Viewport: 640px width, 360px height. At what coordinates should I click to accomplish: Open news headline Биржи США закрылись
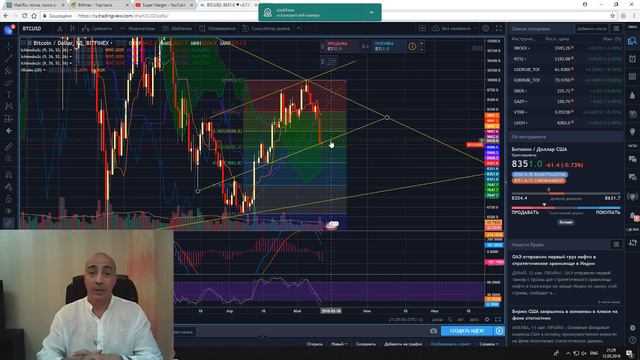(x=565, y=314)
